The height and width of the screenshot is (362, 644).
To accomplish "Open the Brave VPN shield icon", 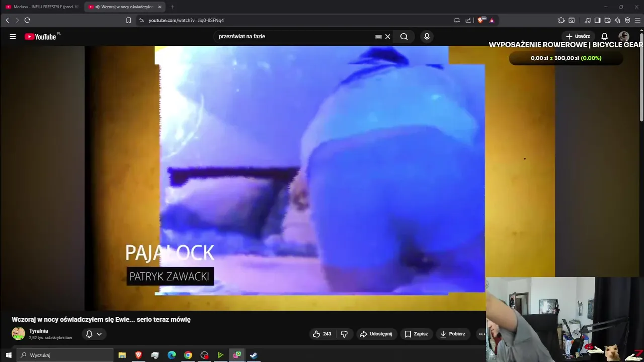I will click(x=628, y=20).
